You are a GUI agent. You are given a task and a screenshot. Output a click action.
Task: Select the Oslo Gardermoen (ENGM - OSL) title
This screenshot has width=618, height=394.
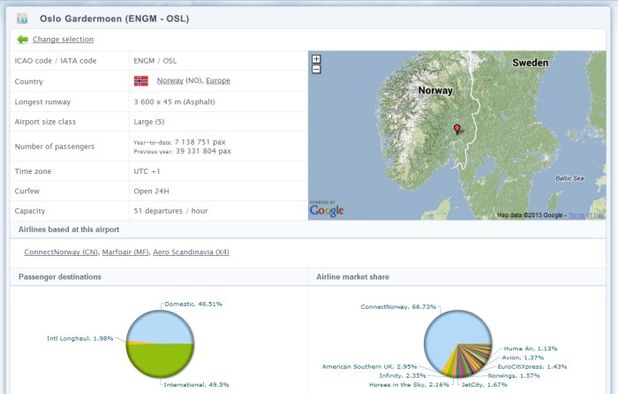pos(114,19)
